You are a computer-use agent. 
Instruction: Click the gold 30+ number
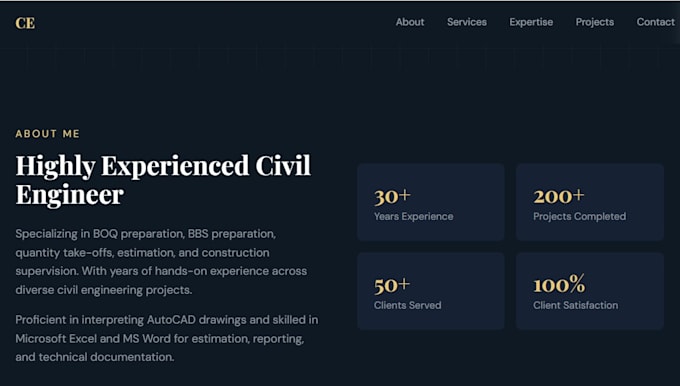tap(392, 196)
